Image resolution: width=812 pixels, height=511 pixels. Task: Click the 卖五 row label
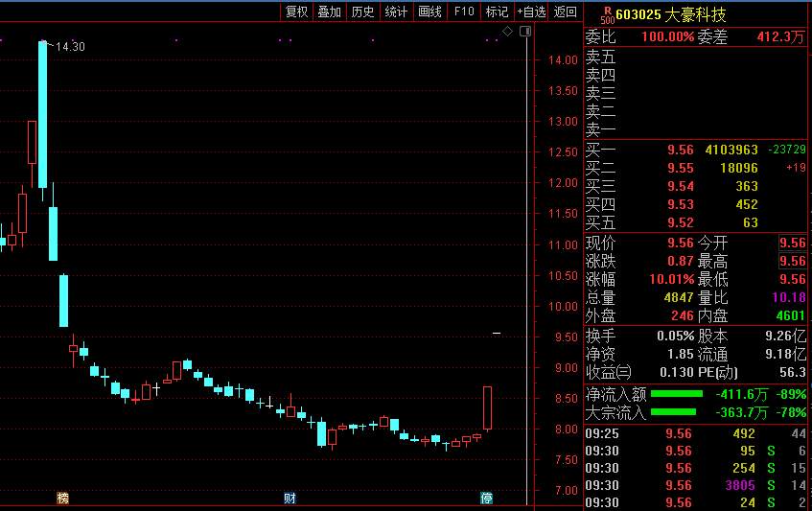coord(600,57)
